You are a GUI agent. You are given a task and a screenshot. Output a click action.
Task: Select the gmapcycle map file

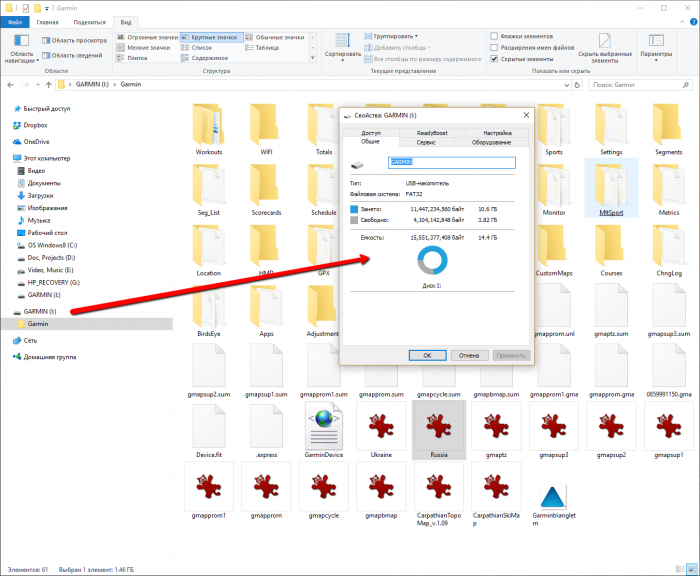point(324,491)
